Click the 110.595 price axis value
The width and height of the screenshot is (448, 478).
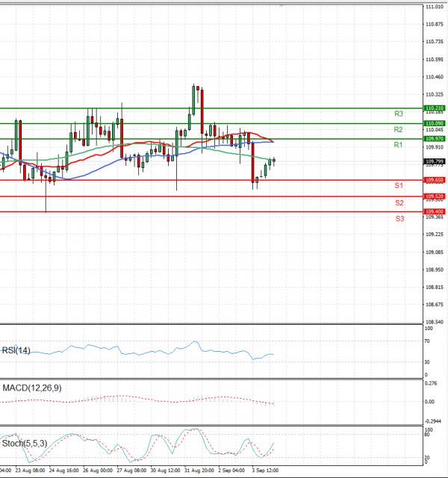(435, 60)
